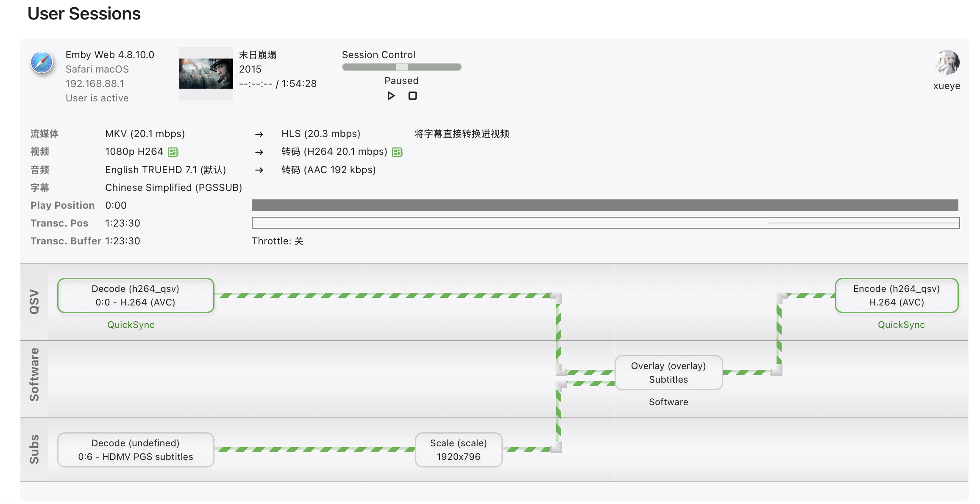Click the QSV row label

coord(34,302)
